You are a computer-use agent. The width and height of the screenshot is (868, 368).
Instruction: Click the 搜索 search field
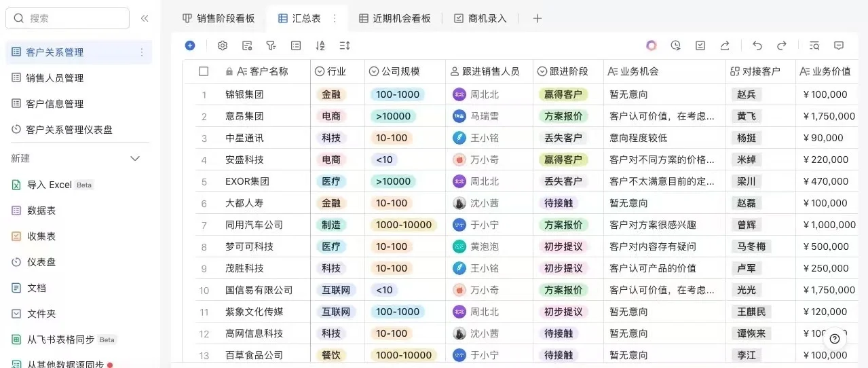tap(67, 18)
